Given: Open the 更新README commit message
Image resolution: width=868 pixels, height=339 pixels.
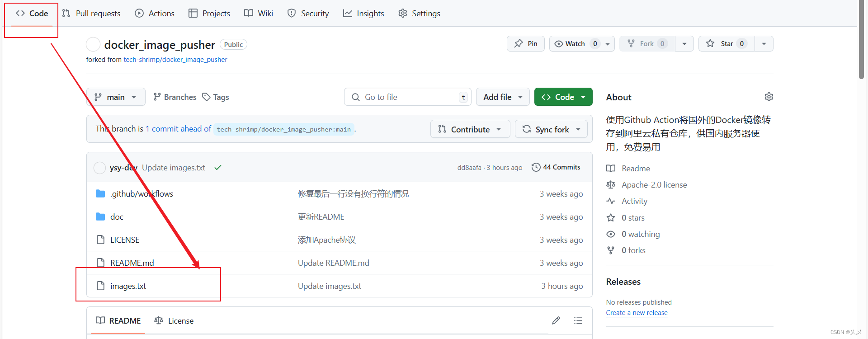Looking at the screenshot, I should (x=321, y=217).
